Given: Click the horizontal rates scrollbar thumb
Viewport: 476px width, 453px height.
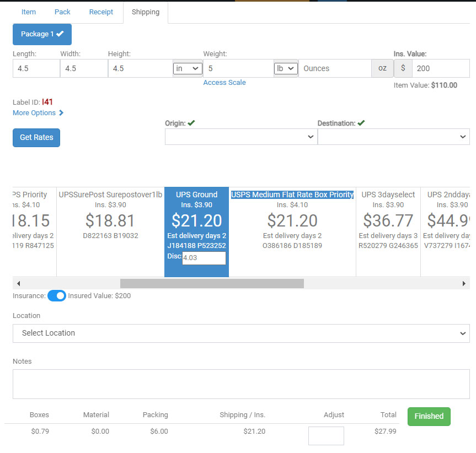Looking at the screenshot, I should point(212,283).
